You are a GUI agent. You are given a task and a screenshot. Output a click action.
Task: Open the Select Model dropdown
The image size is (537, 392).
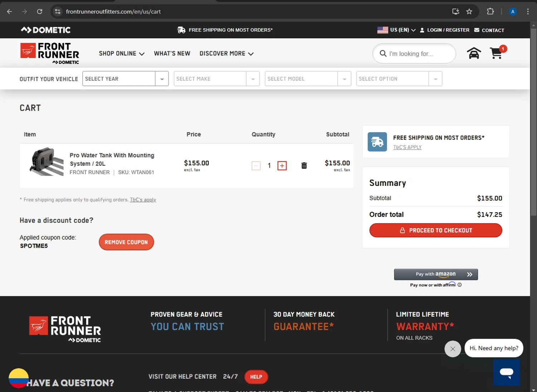coord(308,79)
